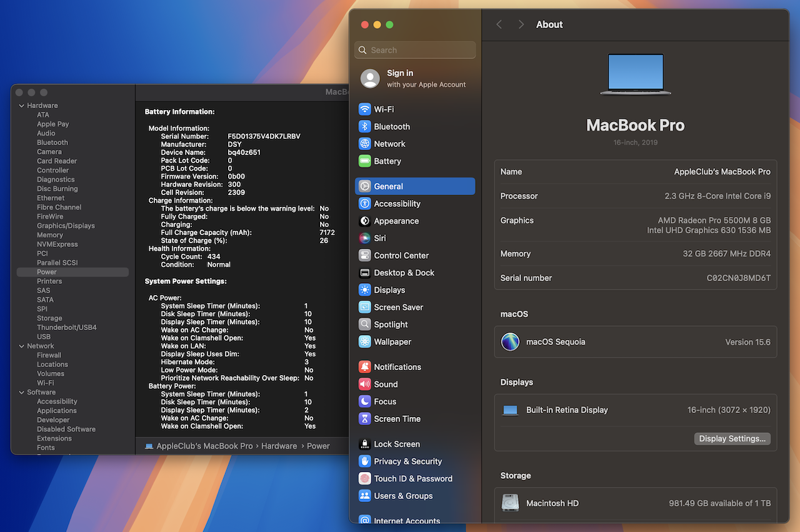Go back using the left chevron
The width and height of the screenshot is (800, 532).
499,24
